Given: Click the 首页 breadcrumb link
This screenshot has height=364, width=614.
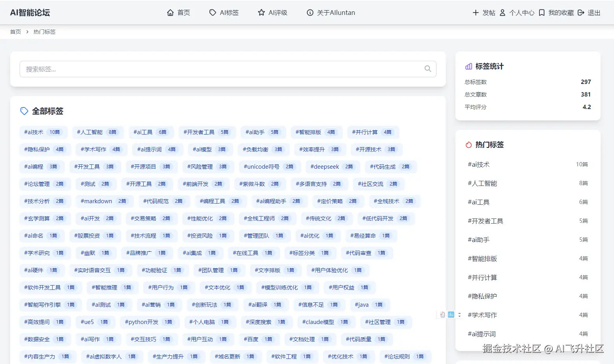Looking at the screenshot, I should tap(16, 32).
